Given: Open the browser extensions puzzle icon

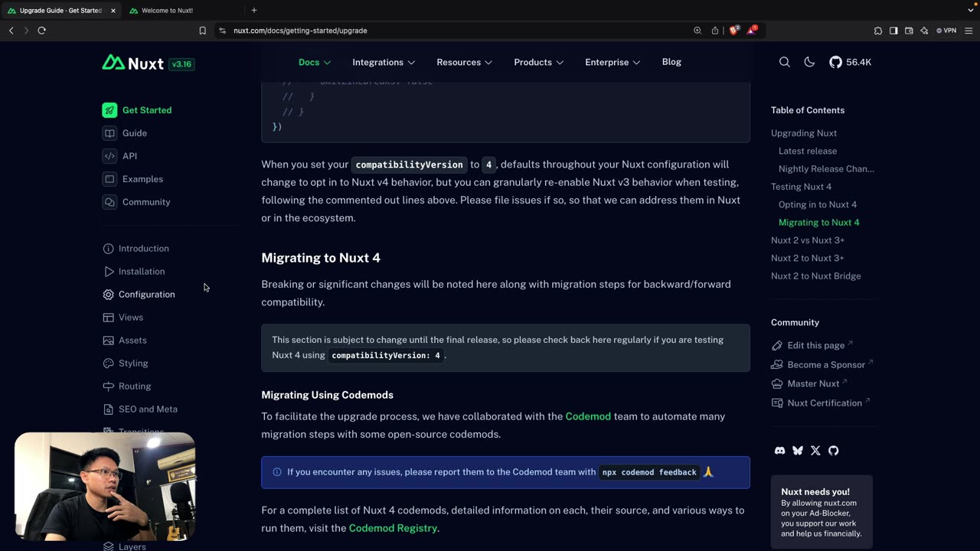Looking at the screenshot, I should 878,31.
